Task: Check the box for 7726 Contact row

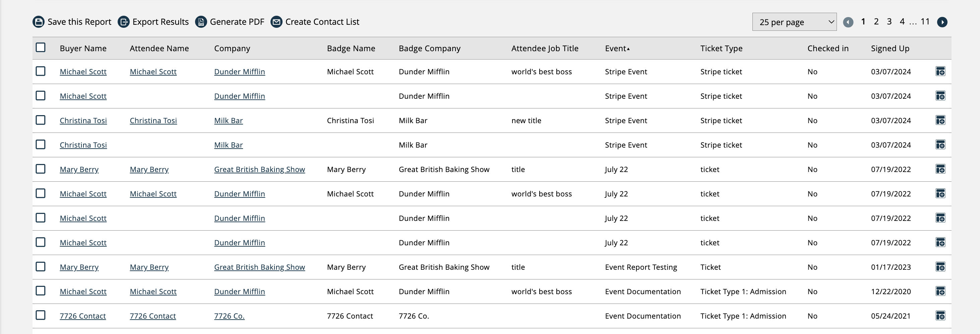Action: [40, 315]
